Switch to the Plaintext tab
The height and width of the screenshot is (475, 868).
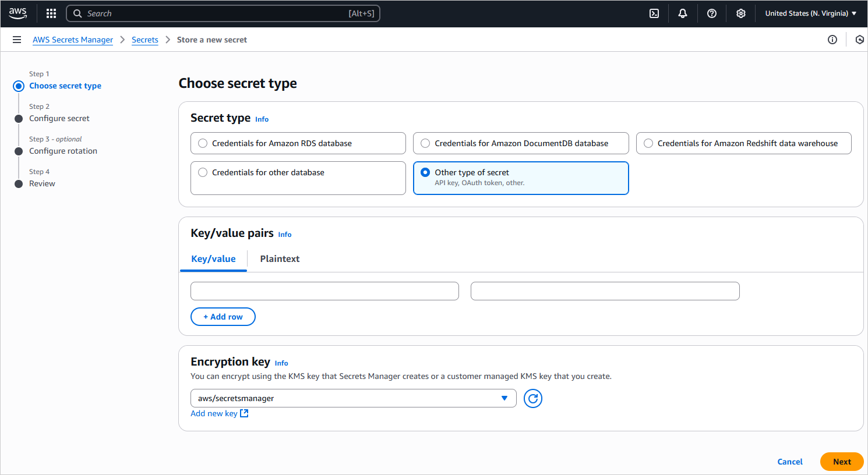[280, 259]
